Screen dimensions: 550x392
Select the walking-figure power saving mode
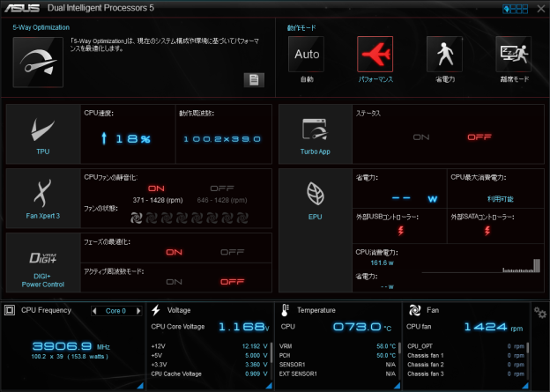pyautogui.click(x=445, y=55)
